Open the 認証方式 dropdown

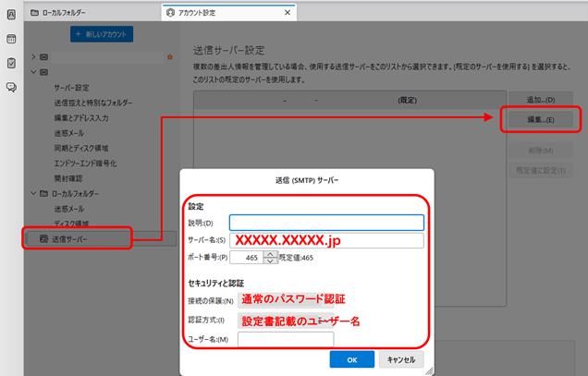click(x=329, y=321)
